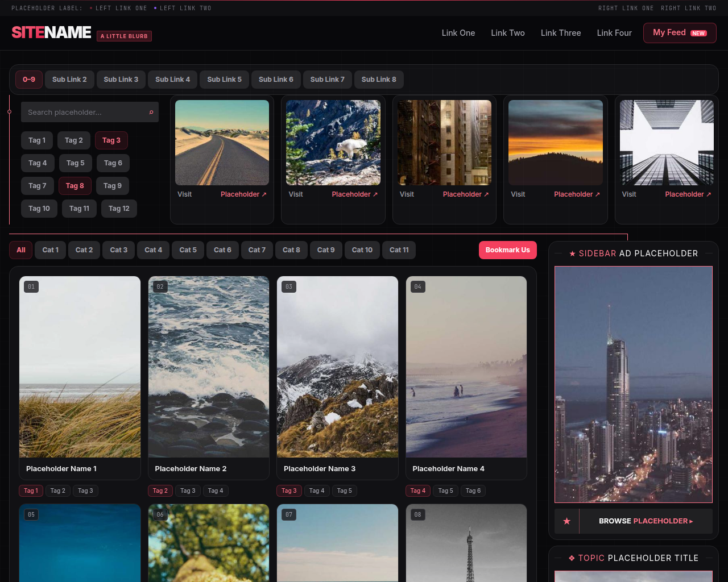Toggle Tag 12 in tag cloud
Image resolution: width=728 pixels, height=582 pixels.
119,209
